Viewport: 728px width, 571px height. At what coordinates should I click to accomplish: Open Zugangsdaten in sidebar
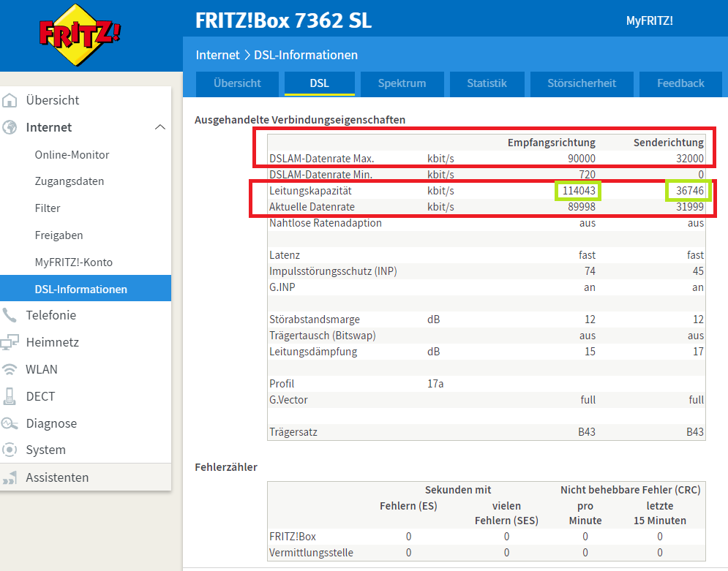click(x=70, y=181)
